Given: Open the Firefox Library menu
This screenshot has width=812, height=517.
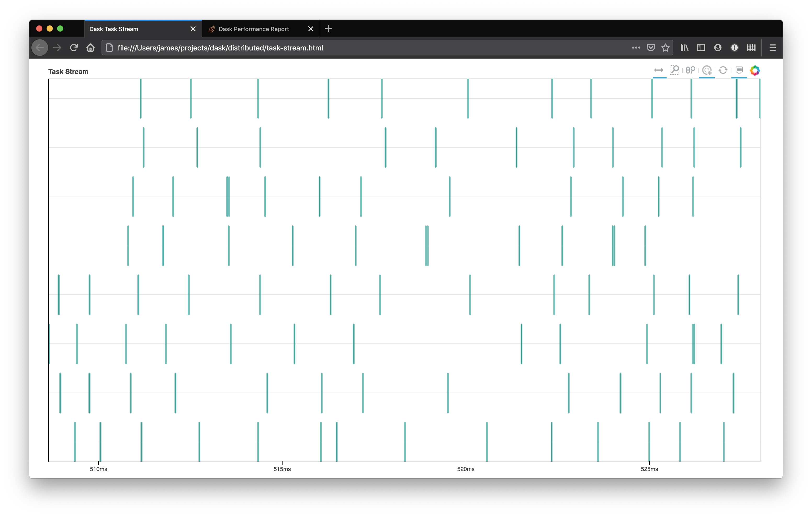Looking at the screenshot, I should 684,48.
